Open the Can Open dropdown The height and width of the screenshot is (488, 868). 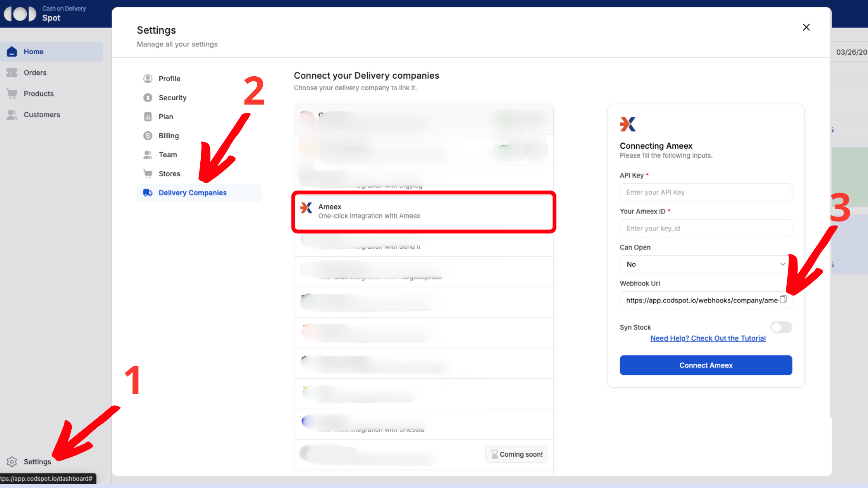705,264
